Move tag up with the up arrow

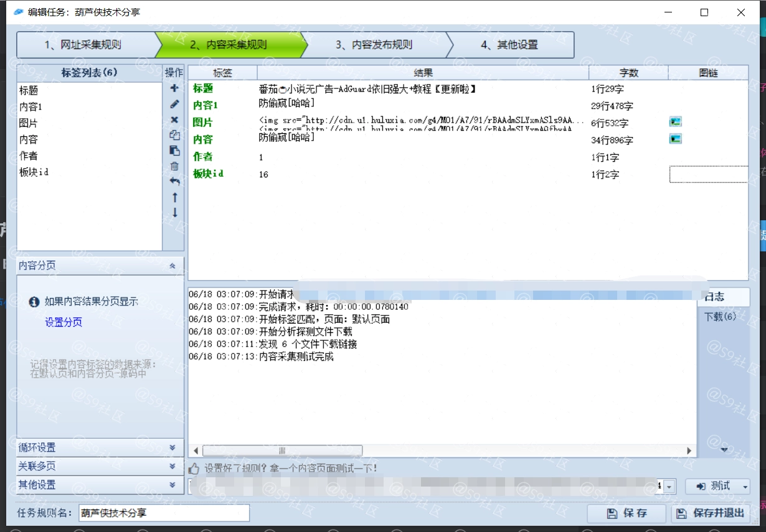pos(174,197)
